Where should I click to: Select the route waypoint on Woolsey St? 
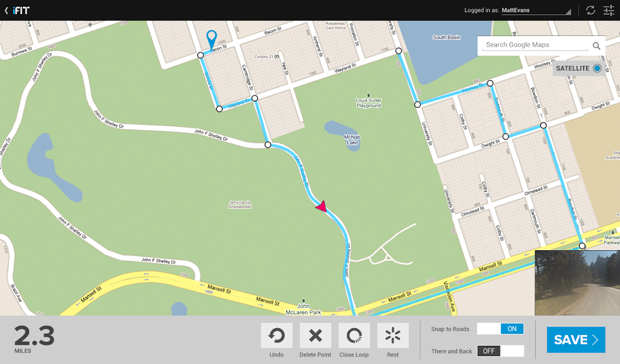coord(490,83)
